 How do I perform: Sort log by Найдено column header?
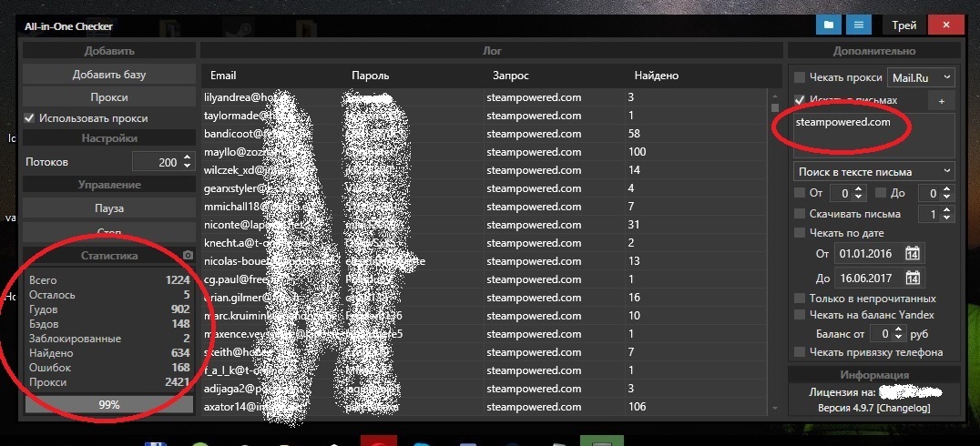(x=657, y=76)
